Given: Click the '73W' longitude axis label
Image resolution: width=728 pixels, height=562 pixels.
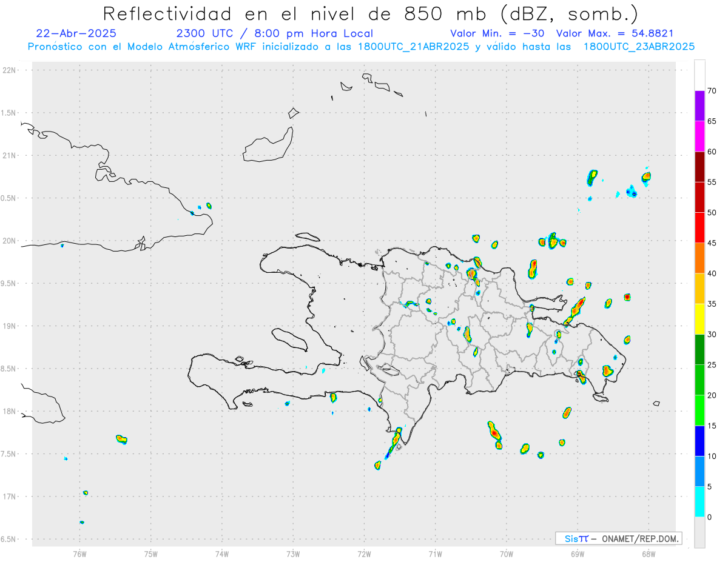Looking at the screenshot, I should pos(293,553).
